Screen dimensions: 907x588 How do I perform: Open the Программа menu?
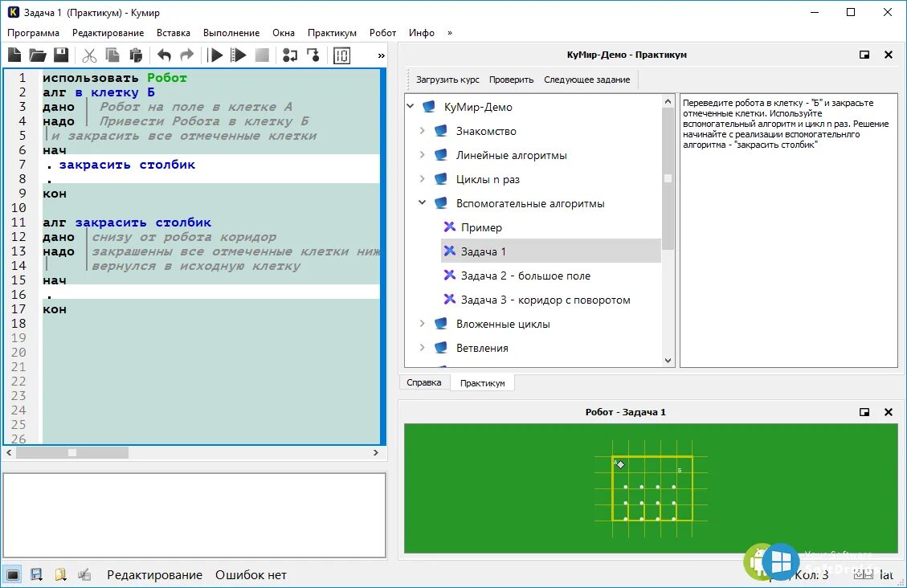pos(33,33)
